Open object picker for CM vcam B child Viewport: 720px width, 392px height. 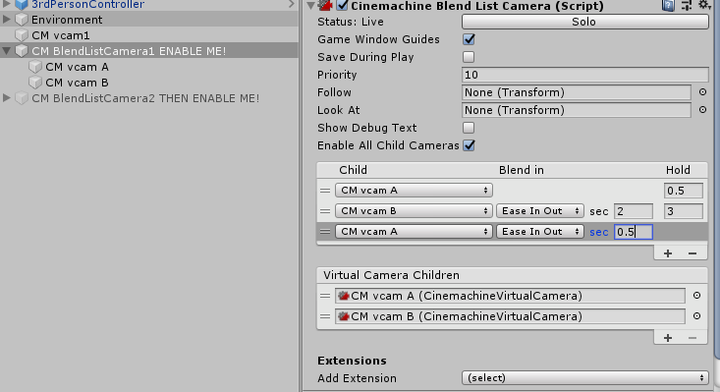point(697,316)
